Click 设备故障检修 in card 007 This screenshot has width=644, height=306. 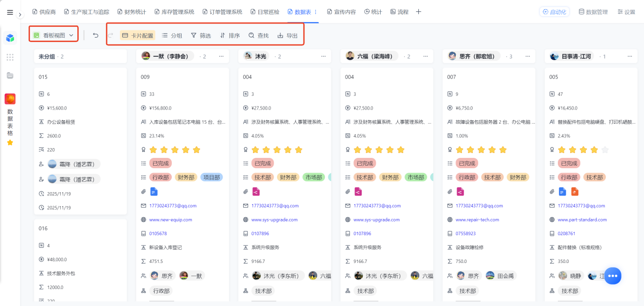point(469,247)
